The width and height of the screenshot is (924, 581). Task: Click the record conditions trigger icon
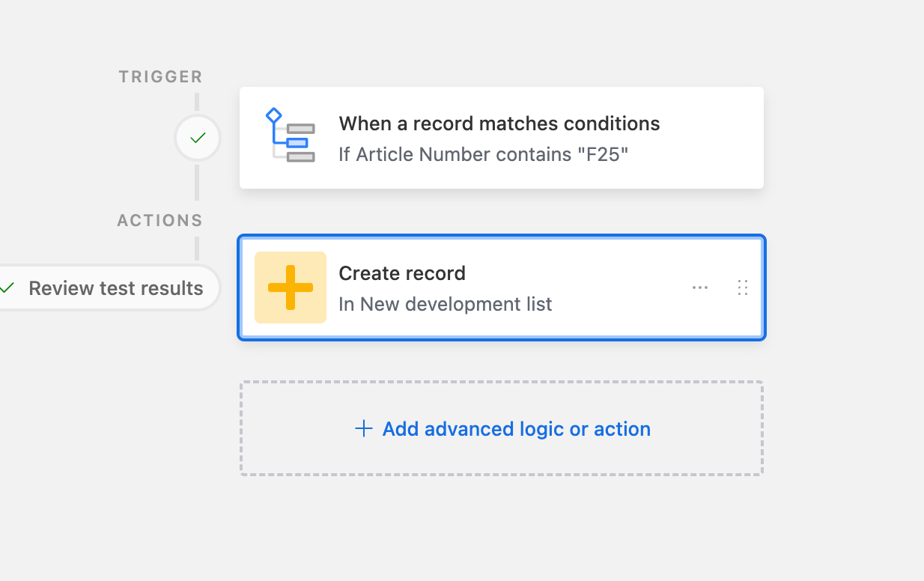[x=290, y=136]
